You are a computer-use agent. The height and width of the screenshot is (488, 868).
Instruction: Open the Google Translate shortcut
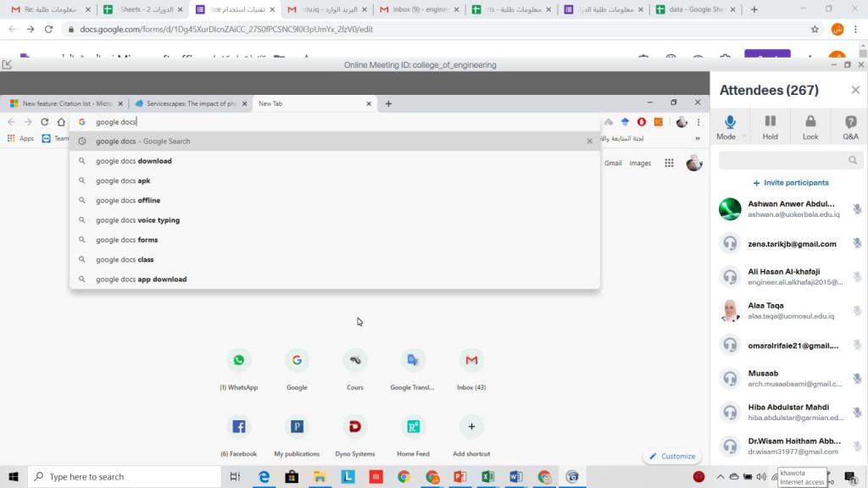pyautogui.click(x=413, y=360)
